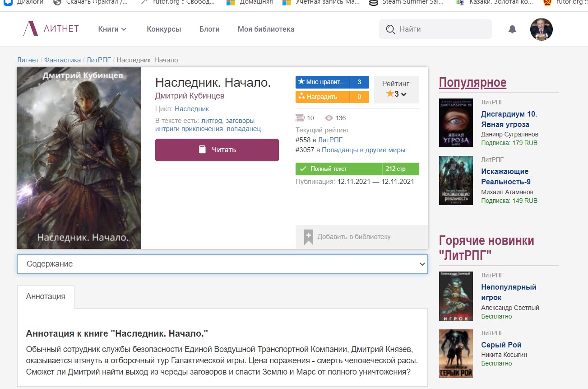Viewport: 588px width, 389px height.
Task: Click Подписка: 179 RUB price
Action: tap(509, 143)
